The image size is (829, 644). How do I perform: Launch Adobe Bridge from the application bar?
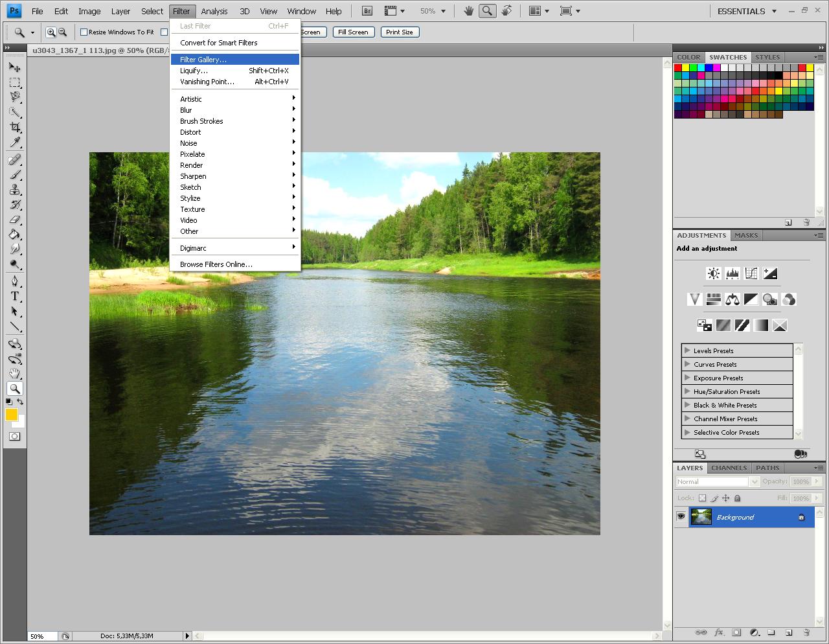[x=367, y=11]
